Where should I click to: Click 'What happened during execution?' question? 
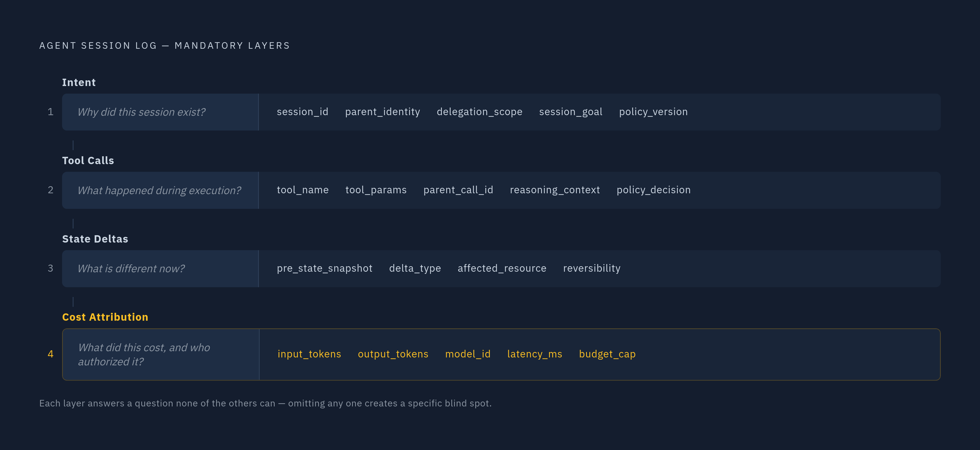(159, 190)
